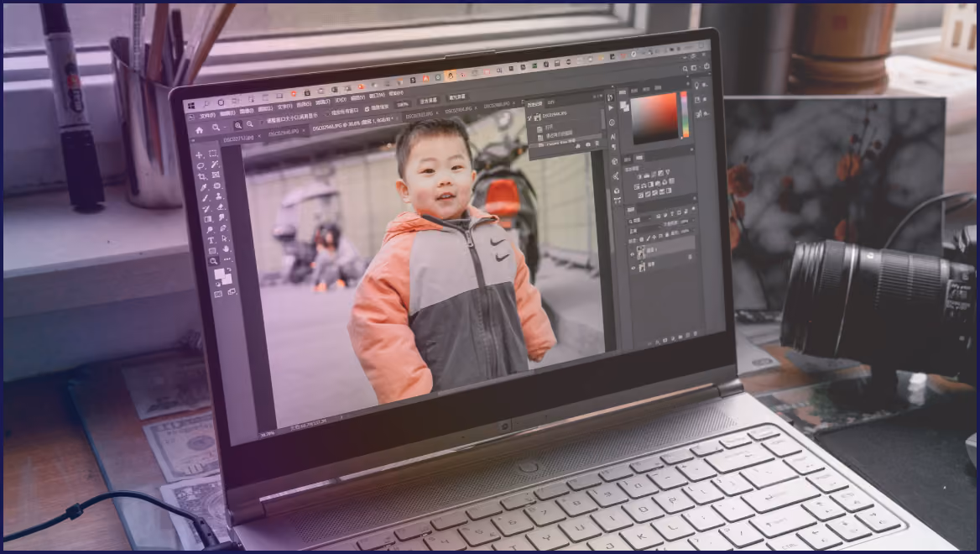
Task: Choose zoom-in magnifier in options bar
Action: tap(238, 125)
